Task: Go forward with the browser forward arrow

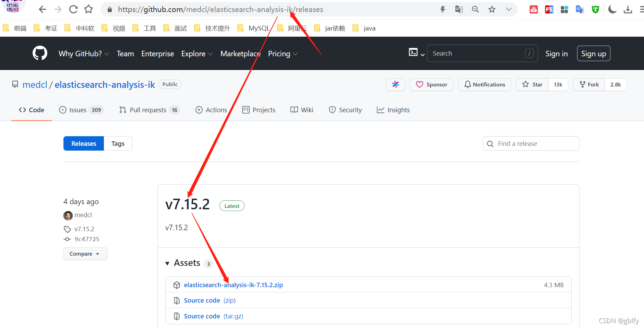Action: click(x=58, y=9)
